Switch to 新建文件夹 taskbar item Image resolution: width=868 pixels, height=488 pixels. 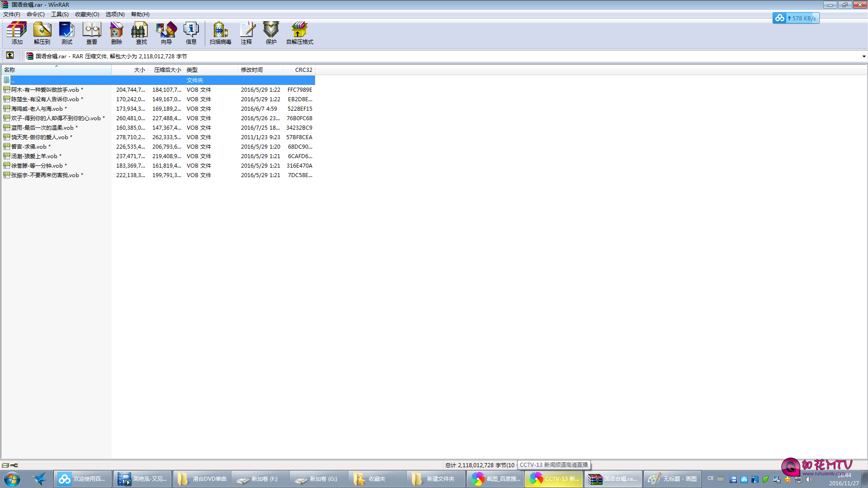(x=436, y=479)
